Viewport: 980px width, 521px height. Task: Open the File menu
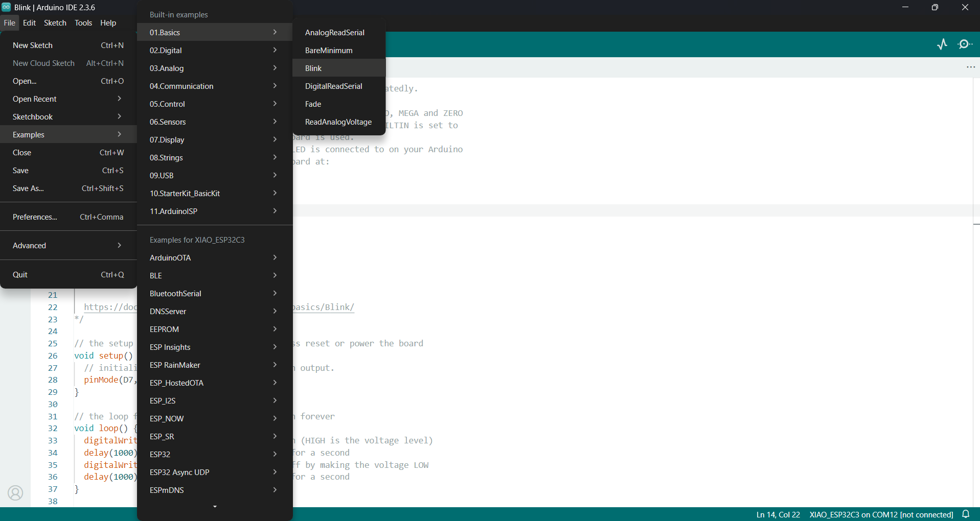pos(10,23)
